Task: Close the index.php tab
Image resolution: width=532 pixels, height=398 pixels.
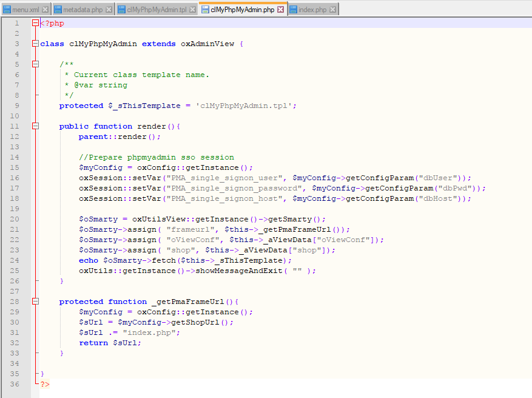Action: click(x=332, y=10)
